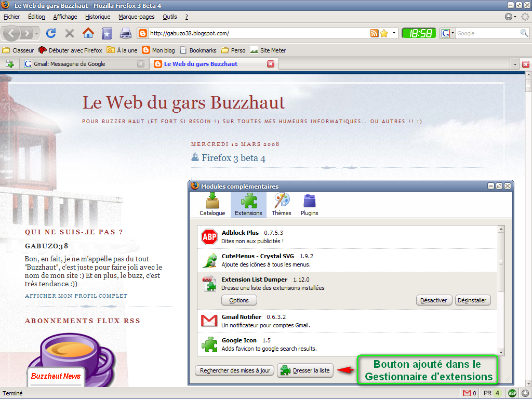Click Désactiver for Extension List Dumper
Image resolution: width=532 pixels, height=399 pixels.
tap(434, 300)
